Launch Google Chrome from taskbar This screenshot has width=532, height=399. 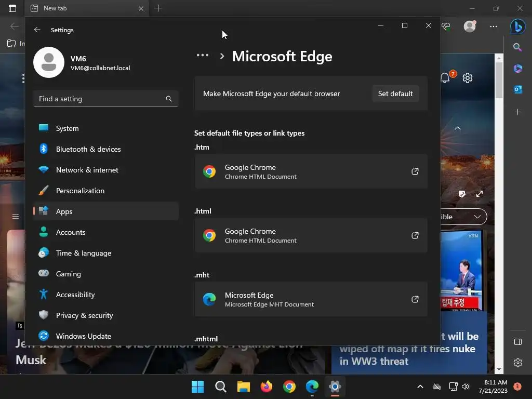tap(289, 387)
